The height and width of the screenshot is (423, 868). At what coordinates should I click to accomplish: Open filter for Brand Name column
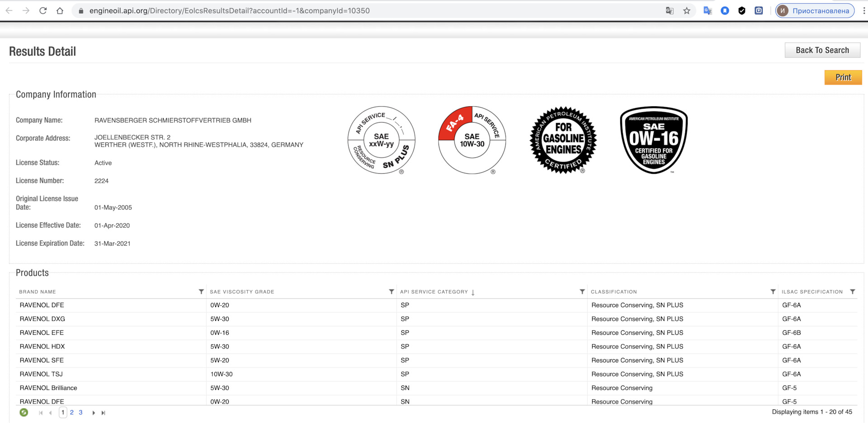coord(201,292)
